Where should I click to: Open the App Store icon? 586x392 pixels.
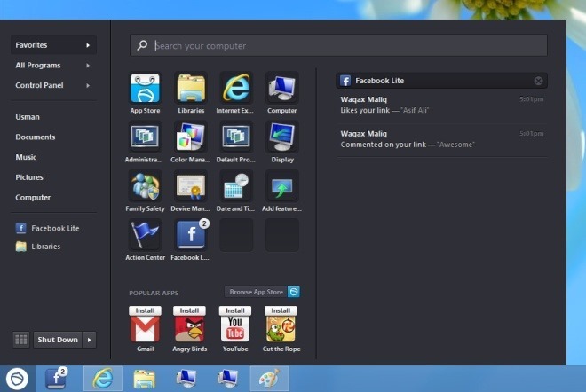click(145, 89)
